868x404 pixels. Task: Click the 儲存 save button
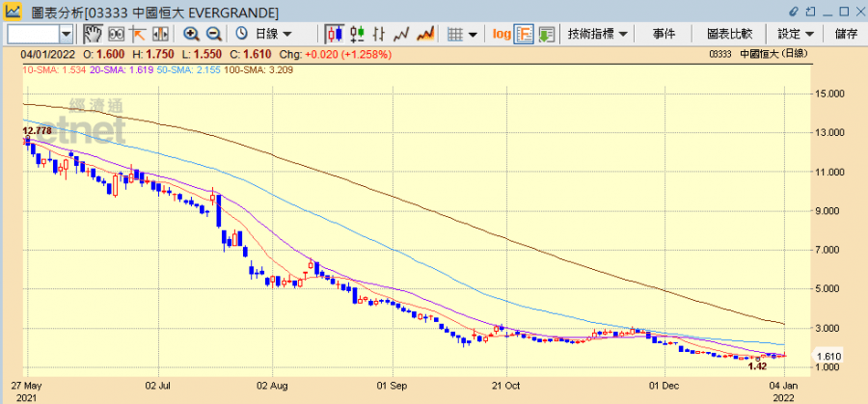tap(846, 34)
